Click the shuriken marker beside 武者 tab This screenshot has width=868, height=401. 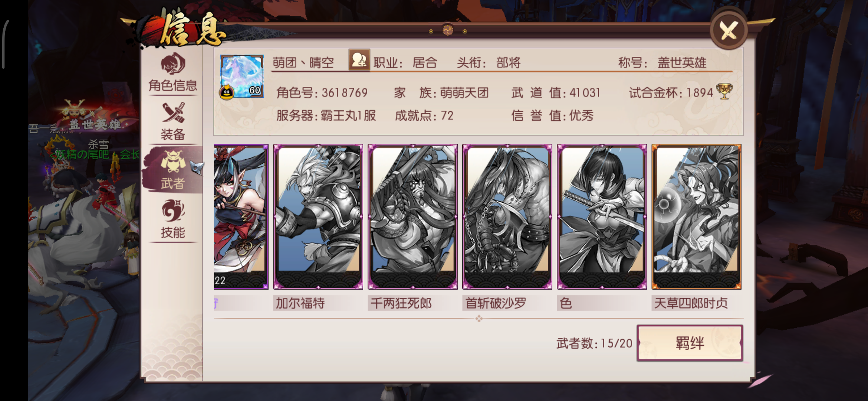point(197,168)
